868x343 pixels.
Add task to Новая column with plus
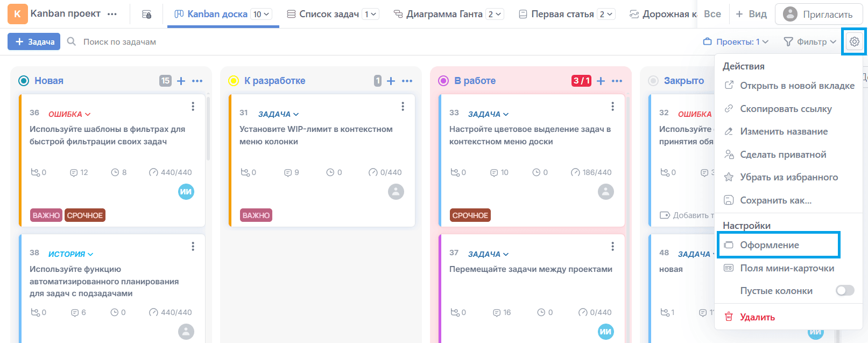click(x=181, y=81)
